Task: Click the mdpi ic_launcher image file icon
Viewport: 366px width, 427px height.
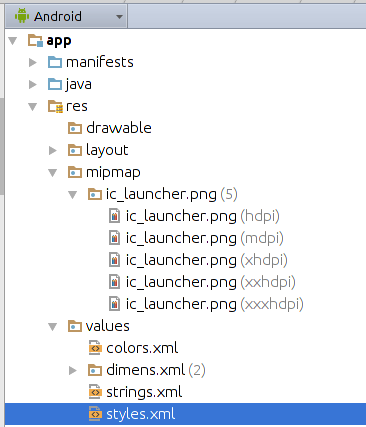Action: click(x=114, y=238)
